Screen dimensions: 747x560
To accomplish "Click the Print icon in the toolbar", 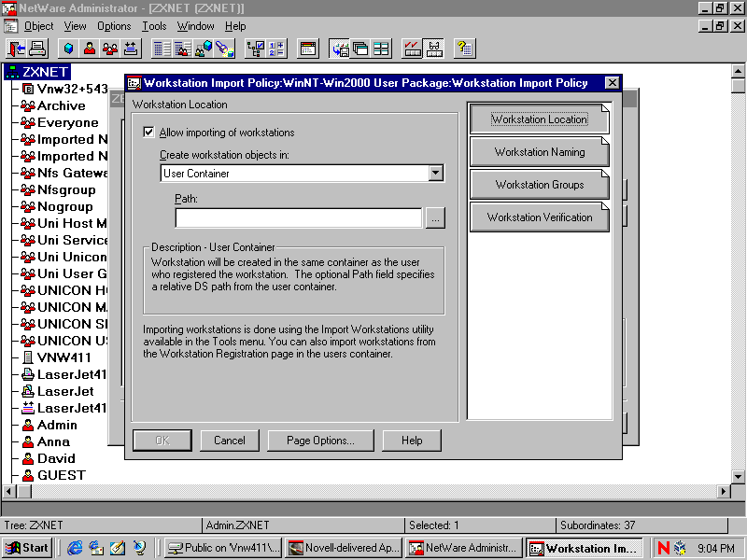I will click(37, 49).
